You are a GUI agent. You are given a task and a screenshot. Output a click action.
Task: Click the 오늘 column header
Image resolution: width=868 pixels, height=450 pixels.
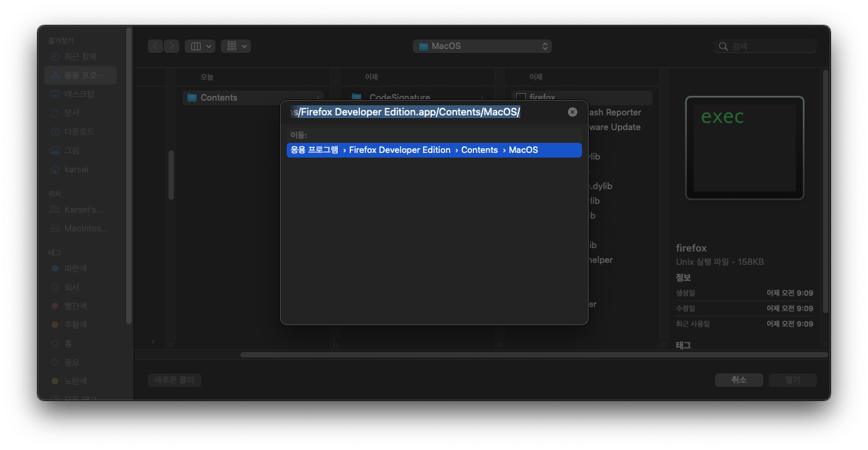tap(207, 77)
